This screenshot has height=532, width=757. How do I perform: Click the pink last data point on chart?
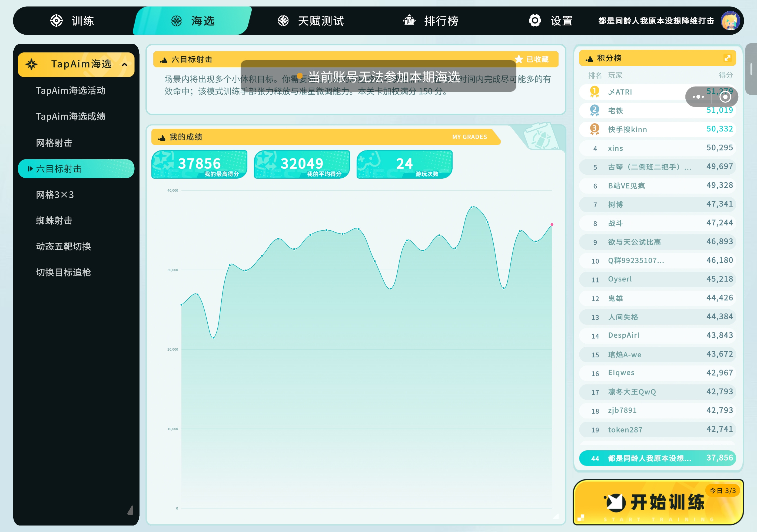tap(552, 224)
